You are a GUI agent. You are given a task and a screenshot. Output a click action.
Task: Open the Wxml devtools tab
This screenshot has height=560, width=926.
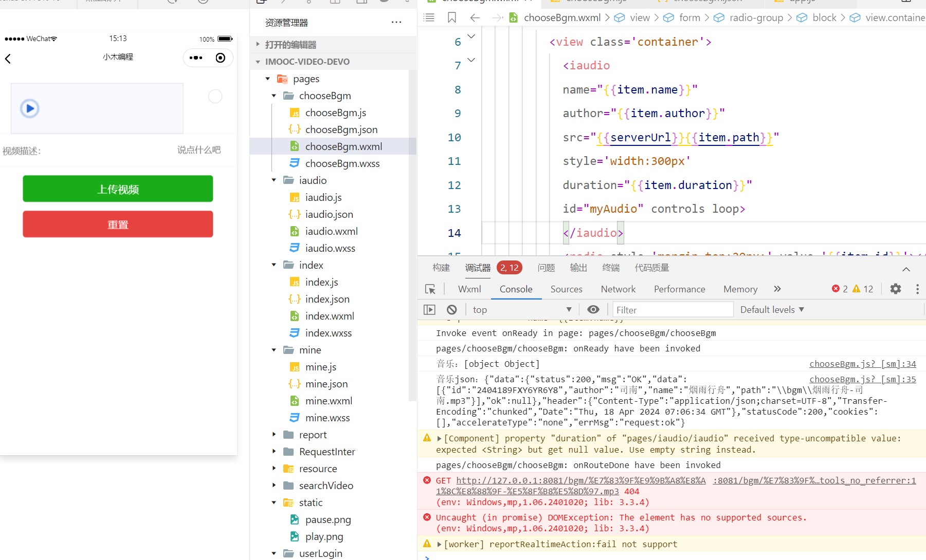tap(469, 289)
